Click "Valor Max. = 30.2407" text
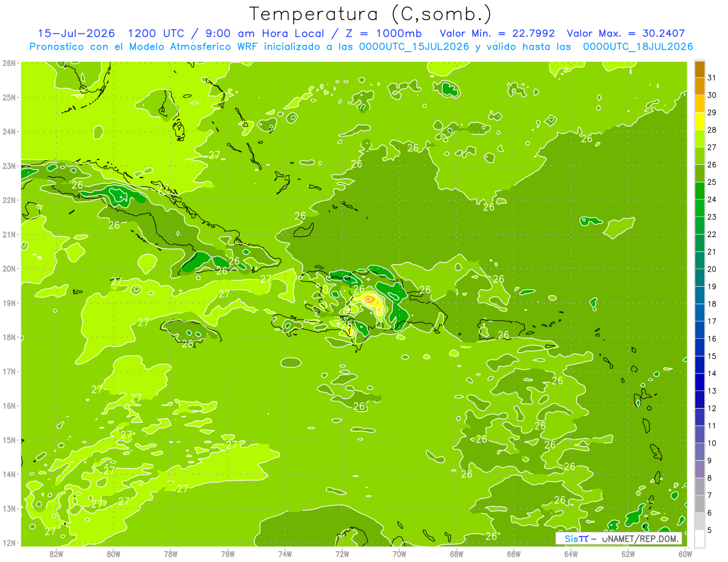The height and width of the screenshot is (562, 728). pos(626,33)
